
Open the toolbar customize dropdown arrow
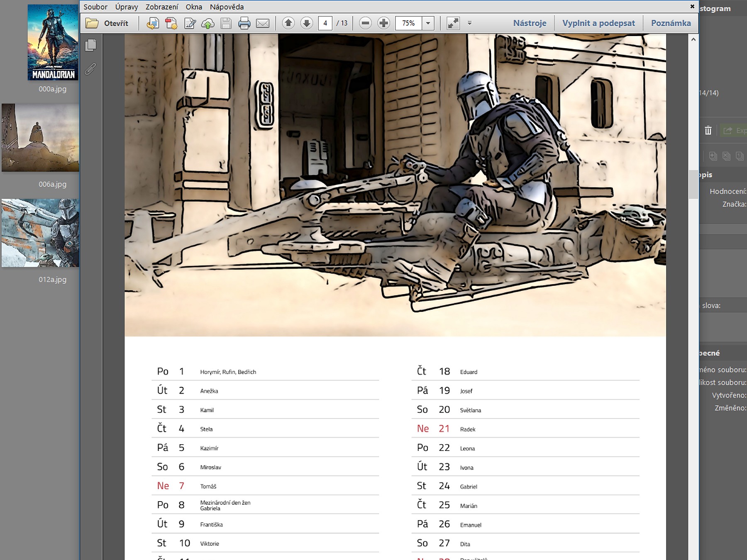tap(469, 23)
